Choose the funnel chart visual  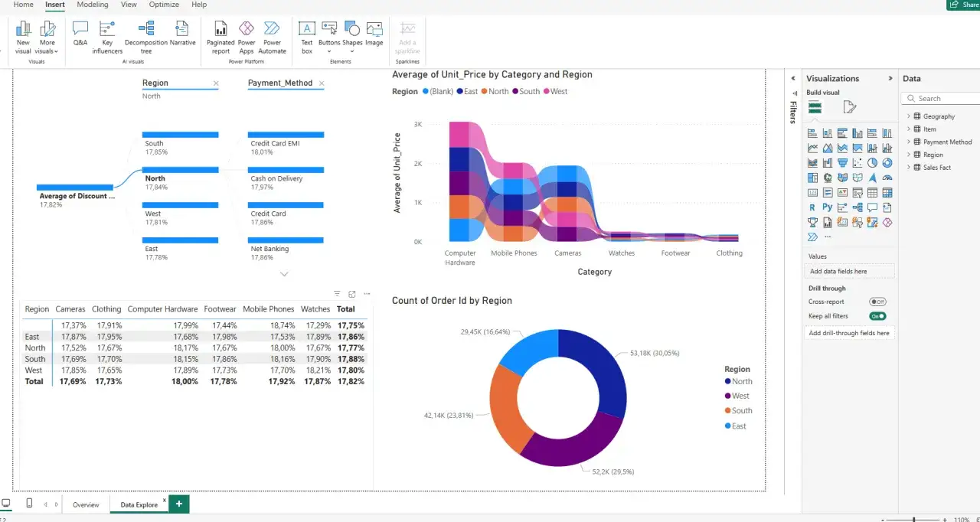(843, 163)
